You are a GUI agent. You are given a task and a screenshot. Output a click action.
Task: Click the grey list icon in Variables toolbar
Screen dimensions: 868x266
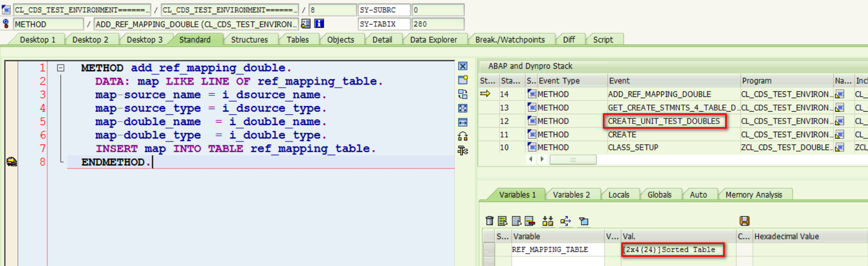tap(516, 221)
